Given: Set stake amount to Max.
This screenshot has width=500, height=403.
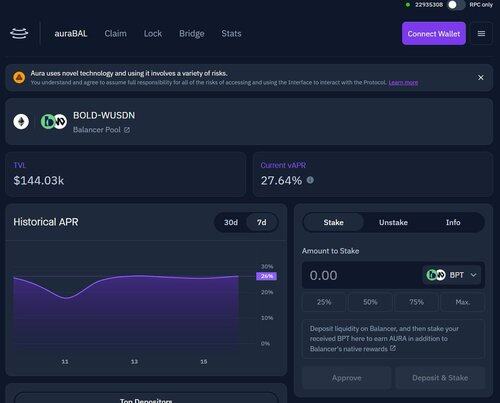Looking at the screenshot, I should click(x=463, y=302).
